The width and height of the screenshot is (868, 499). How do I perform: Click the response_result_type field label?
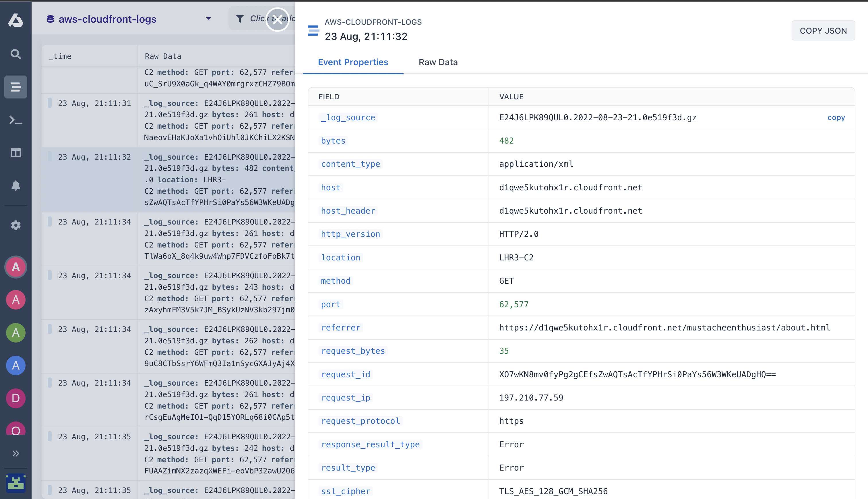[370, 444]
